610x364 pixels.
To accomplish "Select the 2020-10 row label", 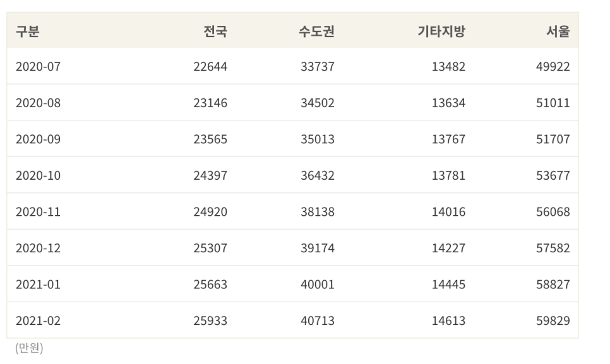I will coord(38,175).
